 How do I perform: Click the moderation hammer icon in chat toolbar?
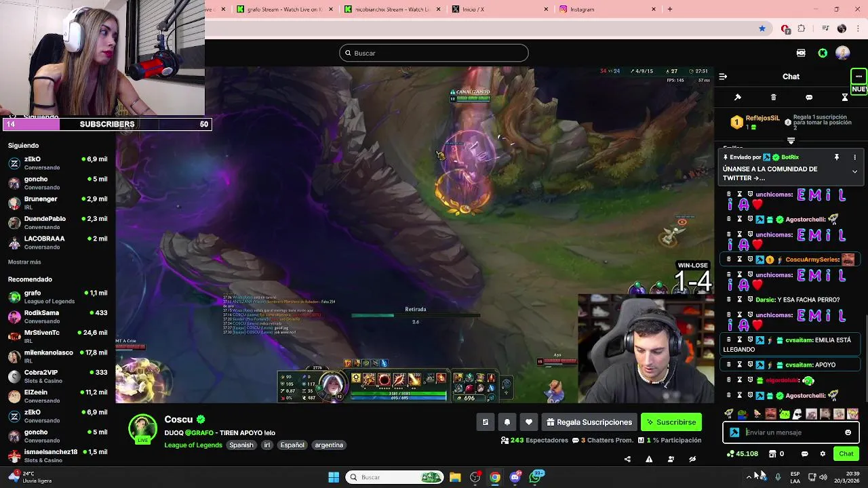click(738, 98)
